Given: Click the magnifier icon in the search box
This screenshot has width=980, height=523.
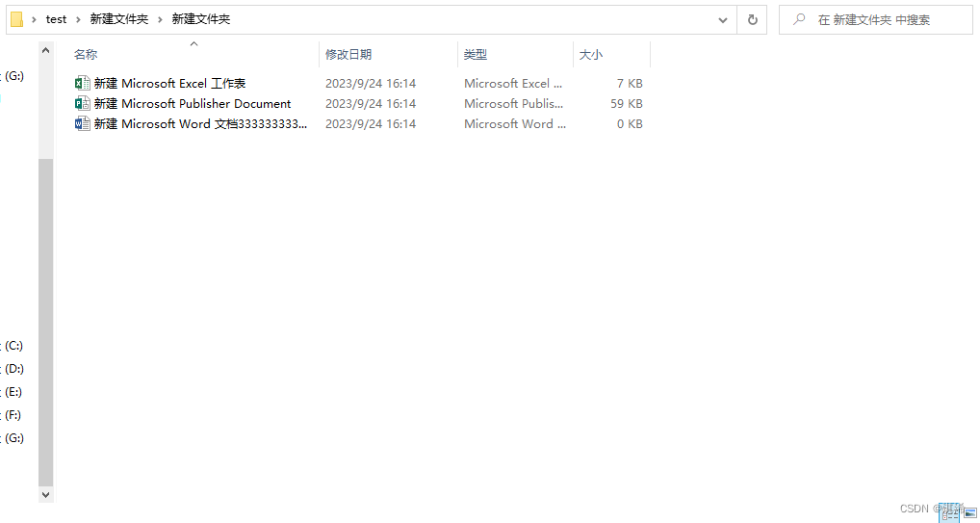Looking at the screenshot, I should click(799, 19).
